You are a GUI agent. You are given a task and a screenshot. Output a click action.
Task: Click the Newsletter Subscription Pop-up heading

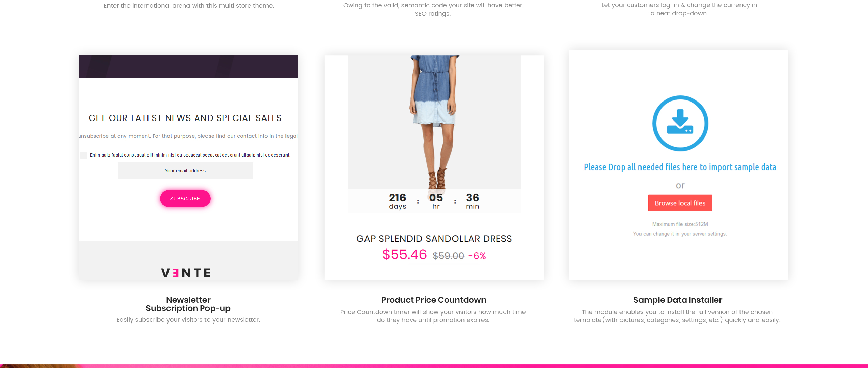188,304
